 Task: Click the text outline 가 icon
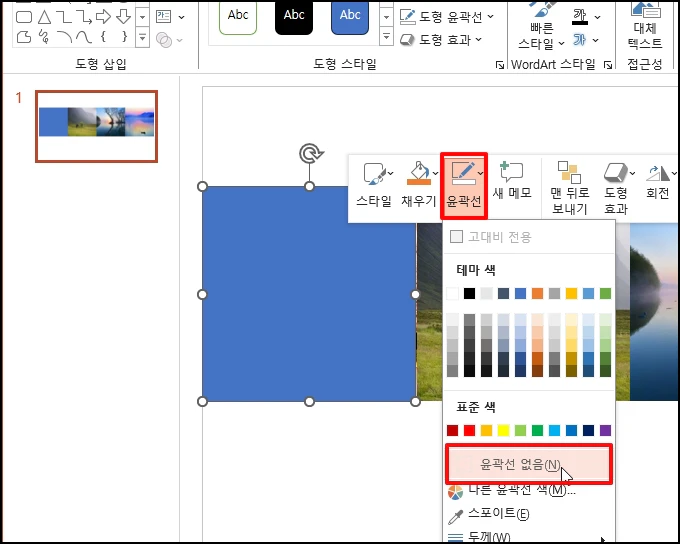click(579, 40)
